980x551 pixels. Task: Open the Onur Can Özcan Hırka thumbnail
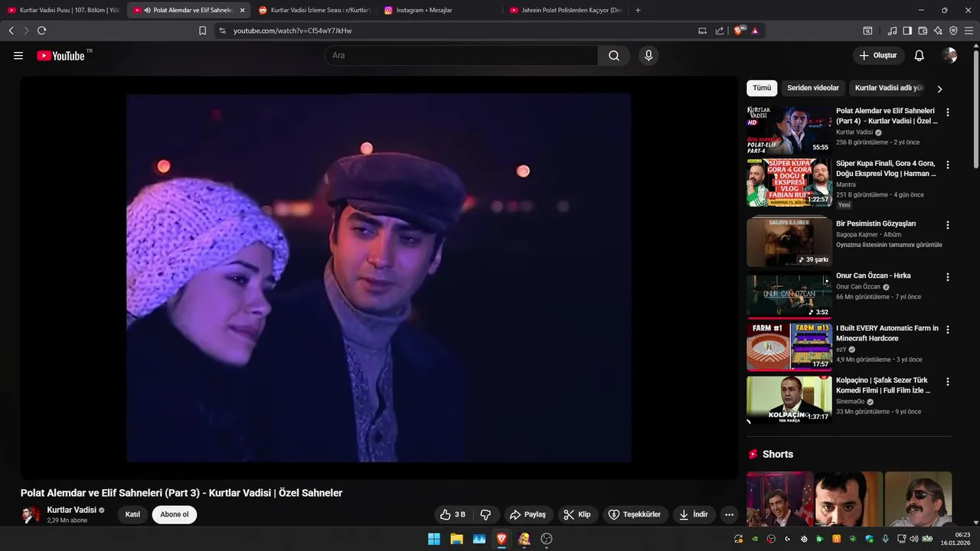point(789,295)
